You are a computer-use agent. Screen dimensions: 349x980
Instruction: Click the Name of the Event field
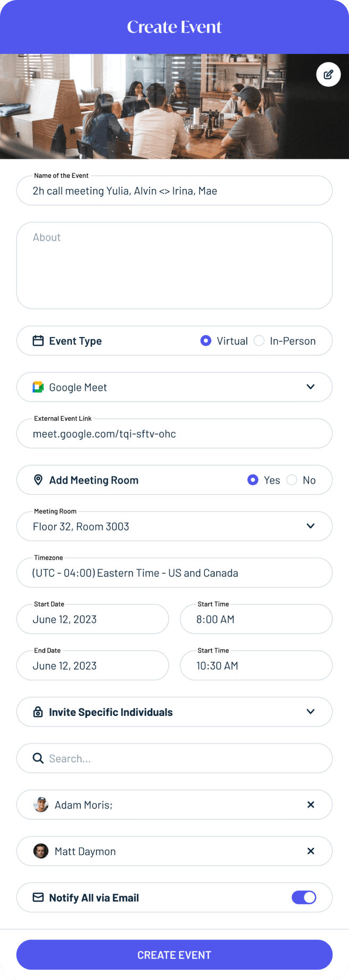click(x=174, y=191)
